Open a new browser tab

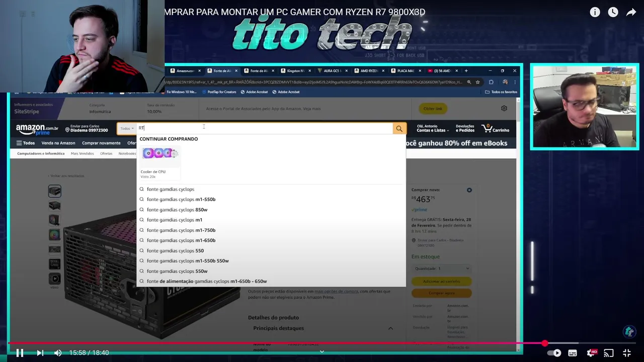point(466,71)
